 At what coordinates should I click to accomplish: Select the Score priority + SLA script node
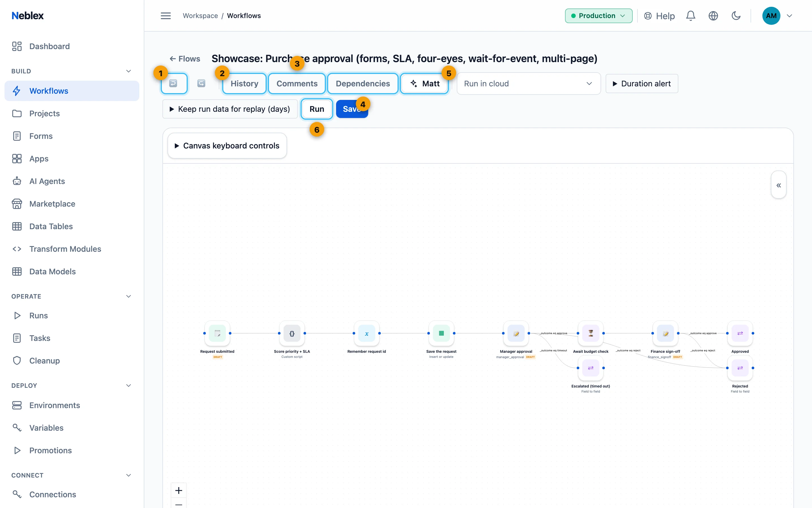coord(292,333)
